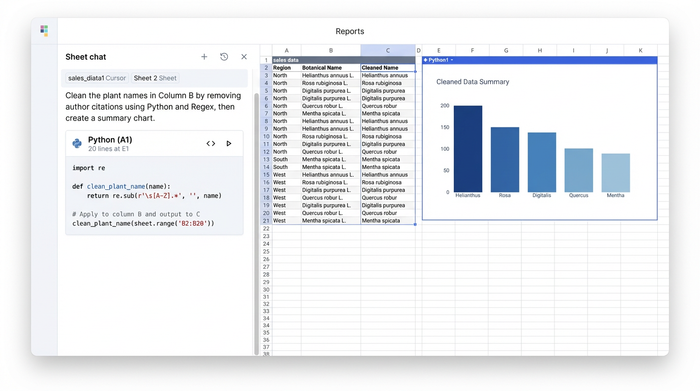Click 'South' cell in row 13
The width and height of the screenshot is (700, 391).
pos(287,159)
